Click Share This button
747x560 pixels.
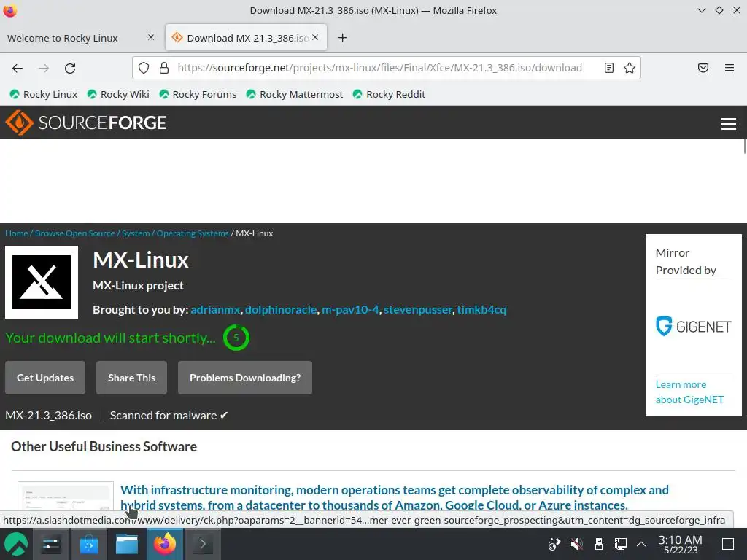click(131, 378)
